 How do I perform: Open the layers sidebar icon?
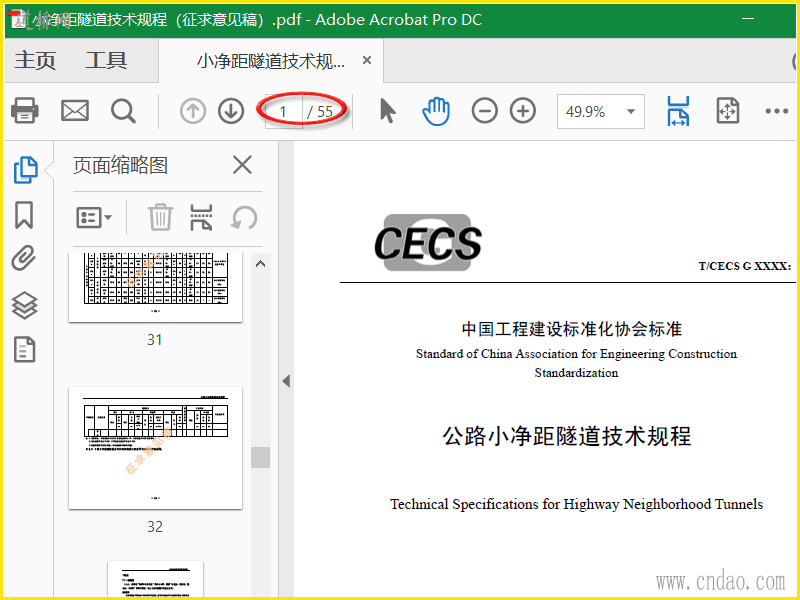coord(24,305)
